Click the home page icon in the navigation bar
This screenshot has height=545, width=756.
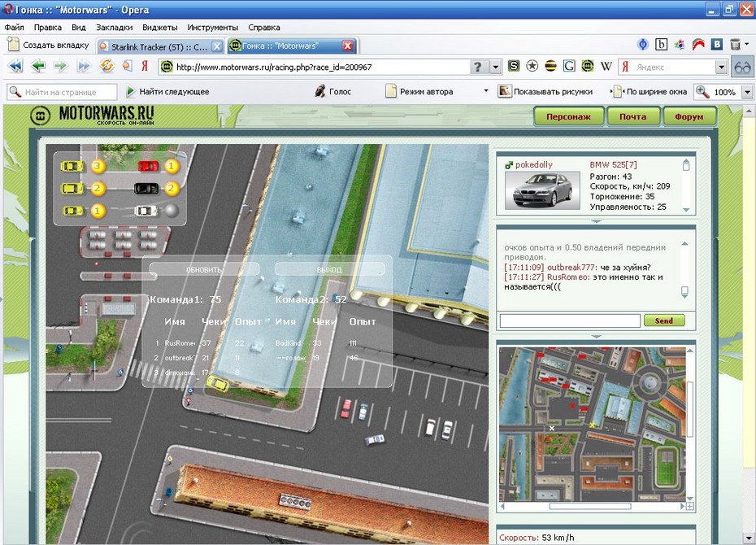point(128,66)
